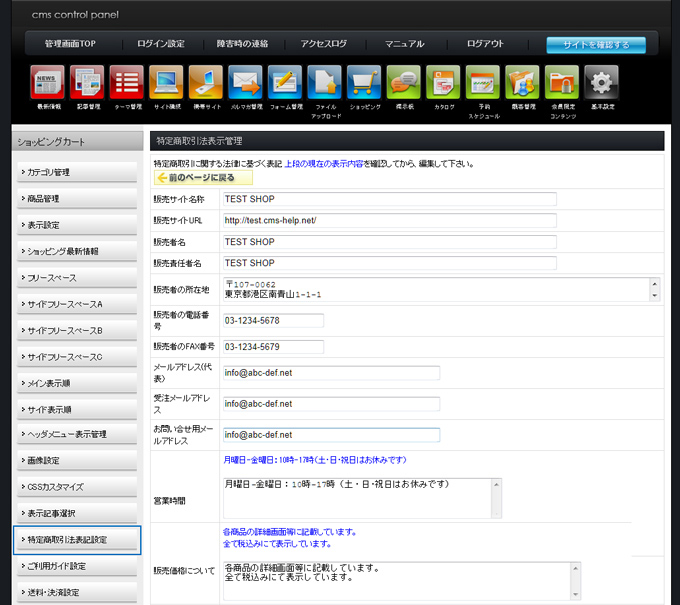Click the 会員限定コンテンツ padlock icon
Screen dimensions: 680x605
(562, 83)
